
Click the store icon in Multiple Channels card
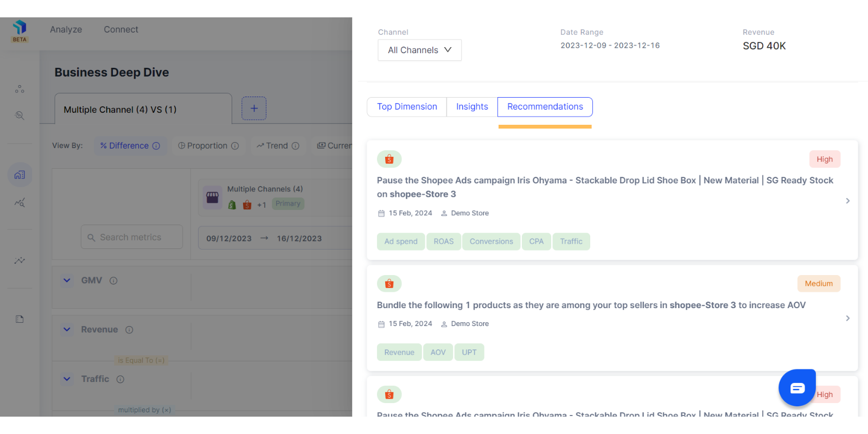pos(212,197)
